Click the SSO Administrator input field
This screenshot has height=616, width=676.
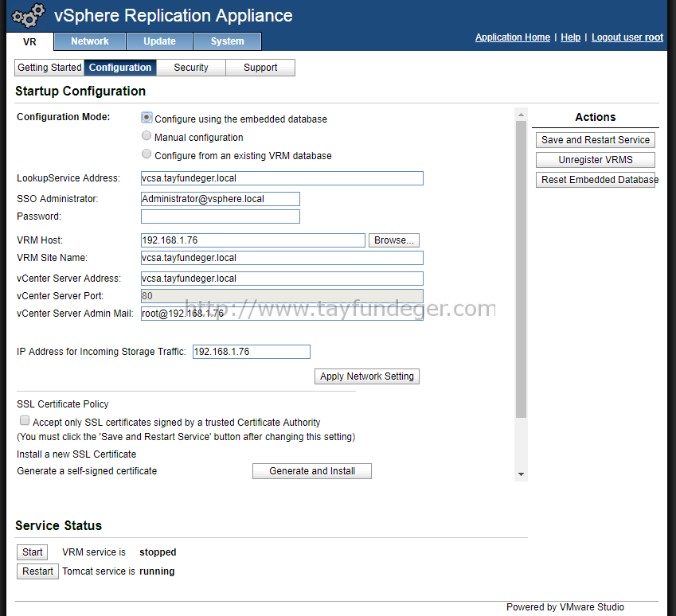[221, 199]
